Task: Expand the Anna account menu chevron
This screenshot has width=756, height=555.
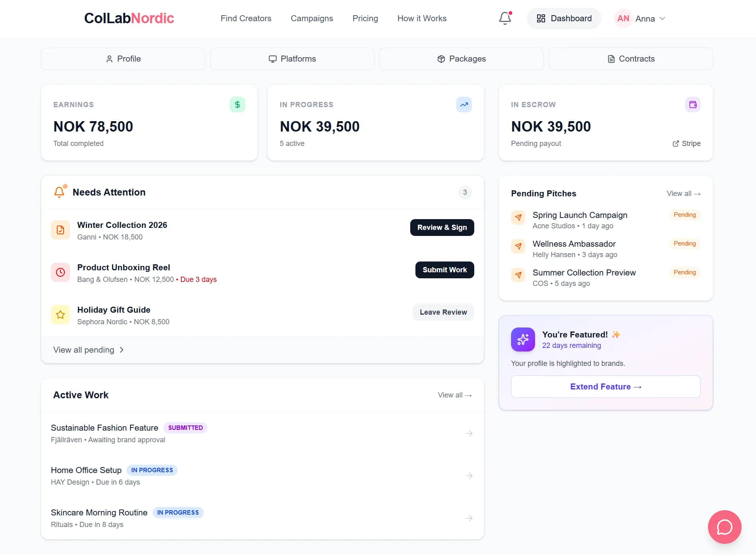Action: pos(663,18)
